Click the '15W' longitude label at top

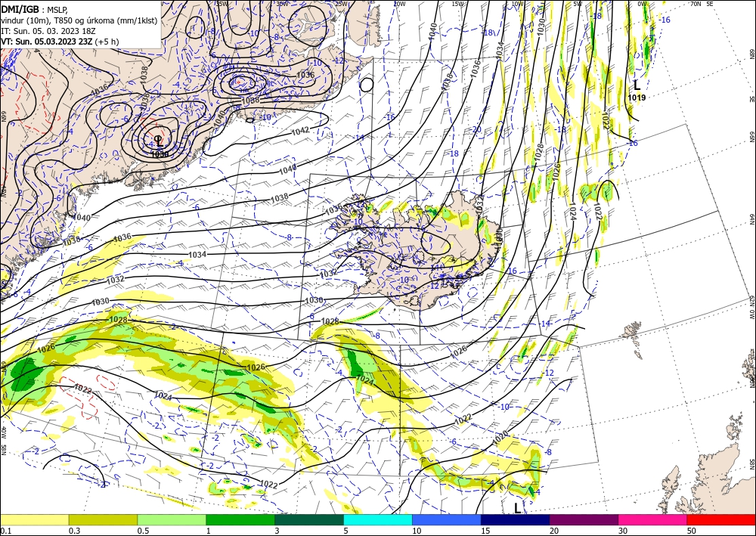(457, 4)
